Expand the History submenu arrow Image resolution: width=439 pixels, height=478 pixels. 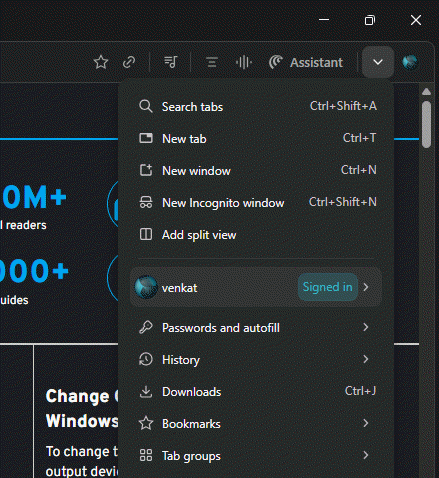pos(366,359)
